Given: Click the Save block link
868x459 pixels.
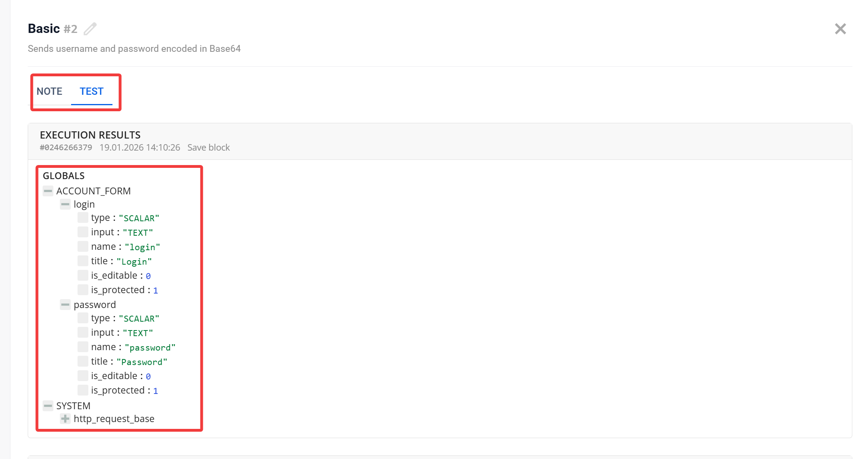Looking at the screenshot, I should pyautogui.click(x=208, y=147).
